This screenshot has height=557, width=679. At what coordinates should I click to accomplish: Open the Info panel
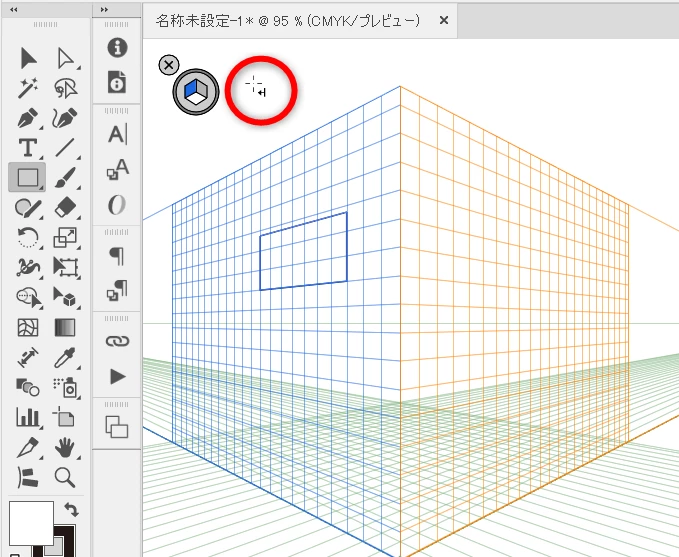[x=117, y=47]
